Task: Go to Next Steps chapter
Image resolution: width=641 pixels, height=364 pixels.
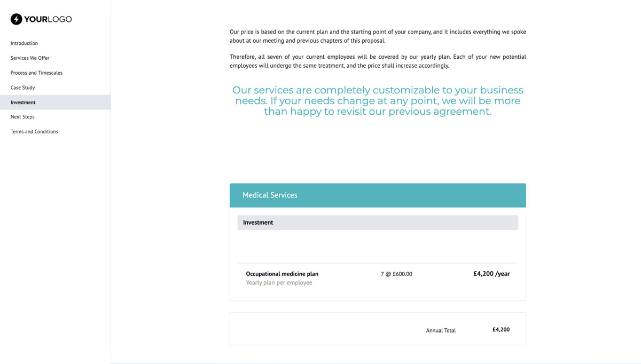Action: [22, 116]
